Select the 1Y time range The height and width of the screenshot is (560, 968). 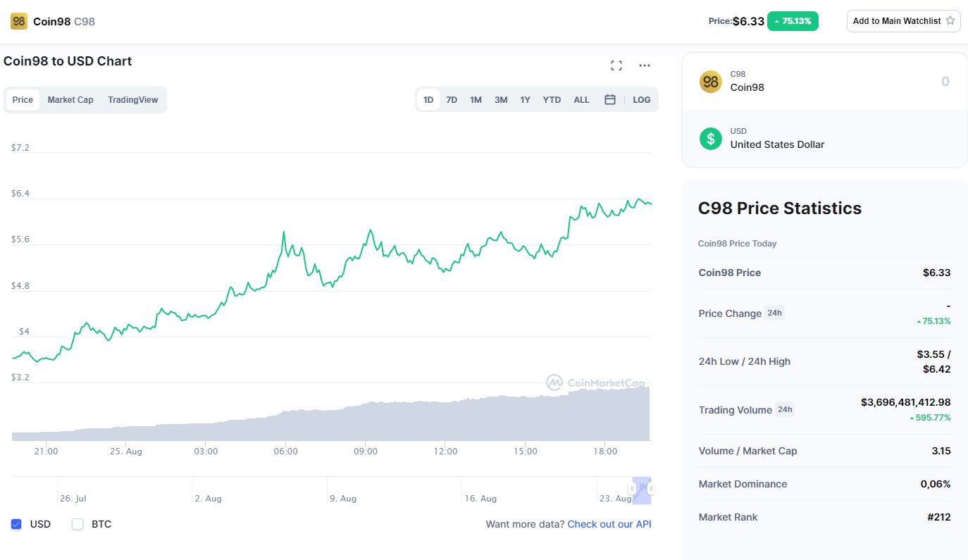[525, 100]
